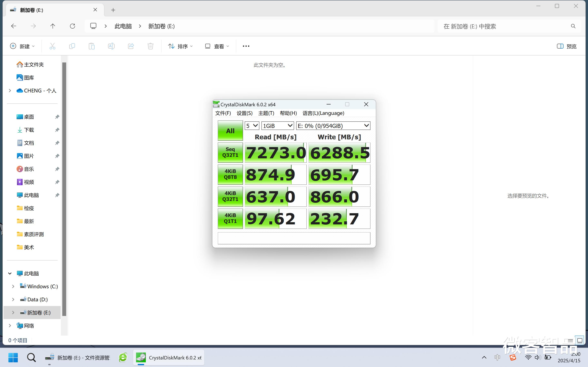Click the delete trash can icon
588x367 pixels.
(150, 46)
